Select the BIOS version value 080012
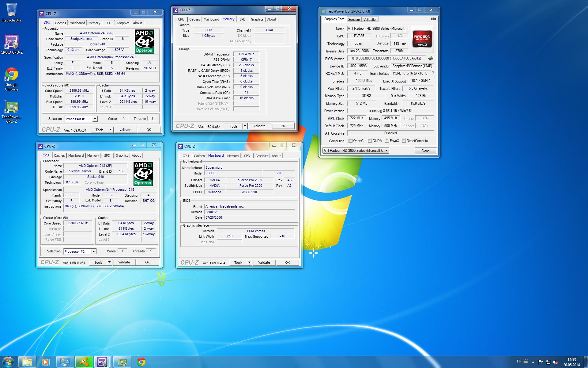 coord(250,212)
